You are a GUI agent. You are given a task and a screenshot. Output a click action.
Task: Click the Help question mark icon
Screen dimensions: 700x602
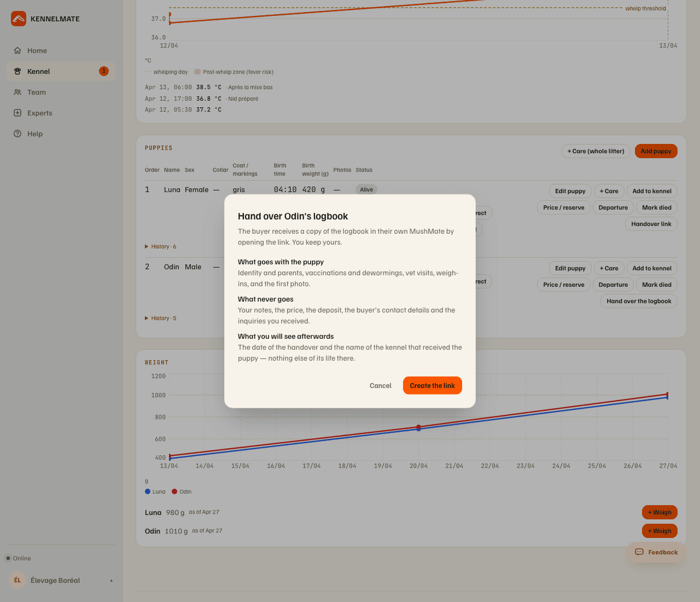(17, 134)
